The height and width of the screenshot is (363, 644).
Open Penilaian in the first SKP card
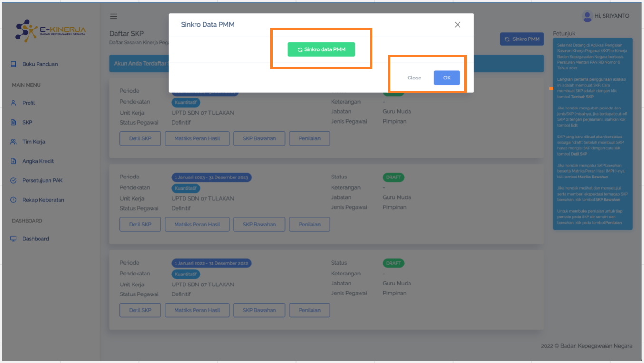click(x=310, y=138)
